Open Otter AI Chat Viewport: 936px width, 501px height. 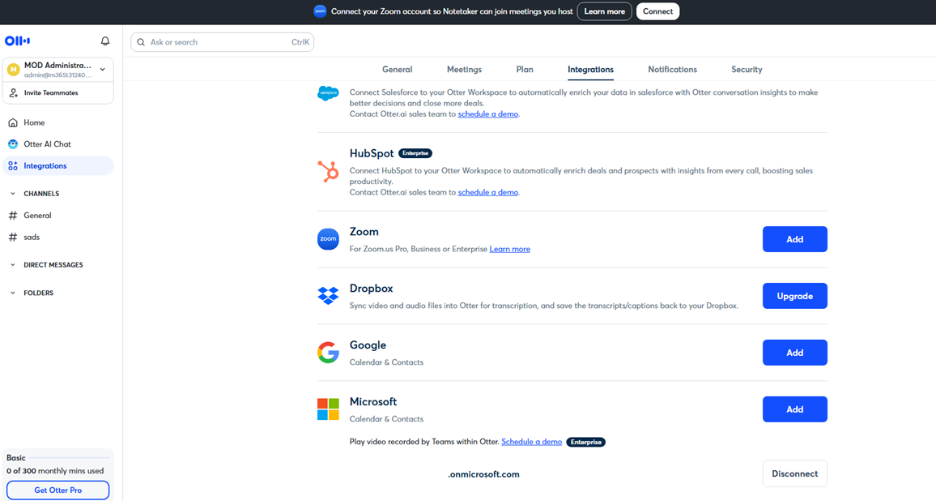pyautogui.click(x=58, y=144)
